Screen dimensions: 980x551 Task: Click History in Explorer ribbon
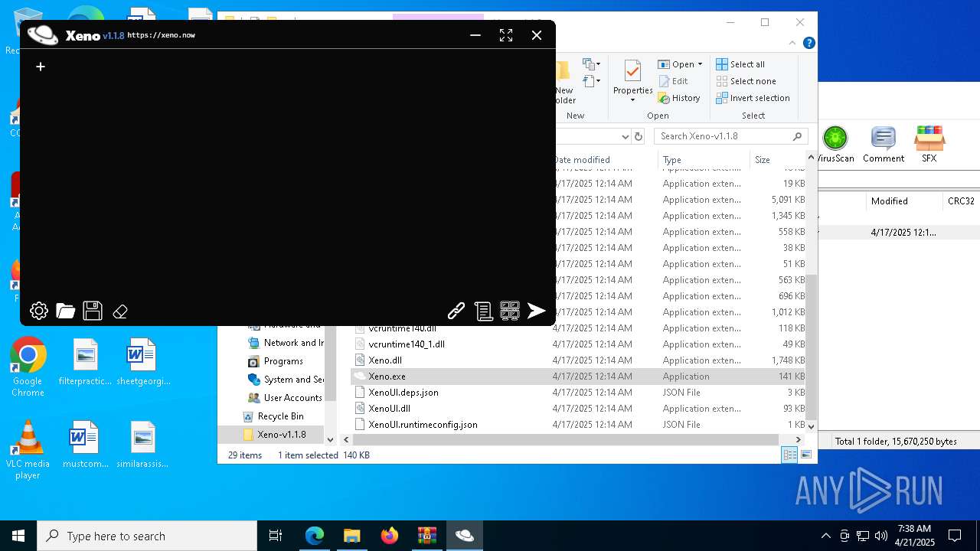click(x=679, y=98)
